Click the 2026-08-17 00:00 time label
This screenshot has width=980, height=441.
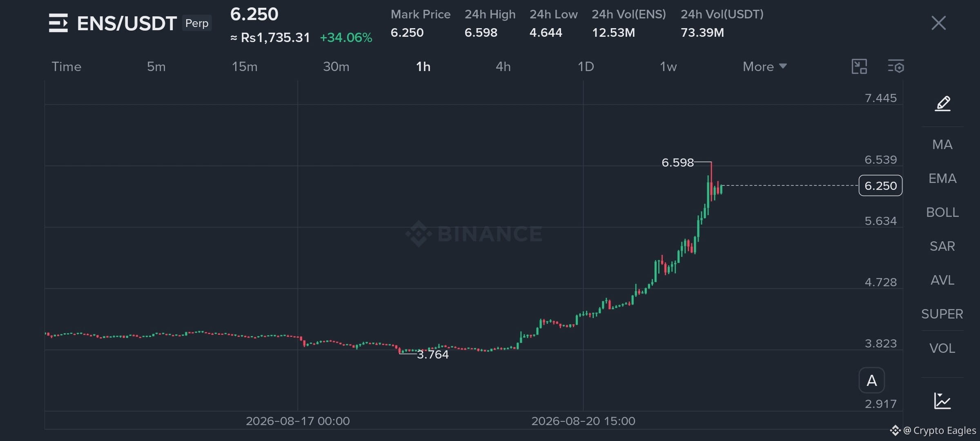coord(298,421)
